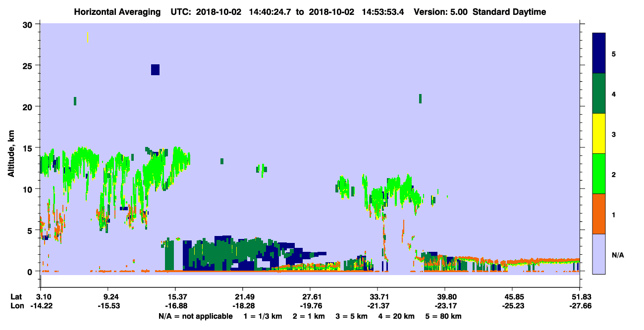Click the yellow colorbar segment labeled 3
This screenshot has width=644, height=330.
click(599, 134)
